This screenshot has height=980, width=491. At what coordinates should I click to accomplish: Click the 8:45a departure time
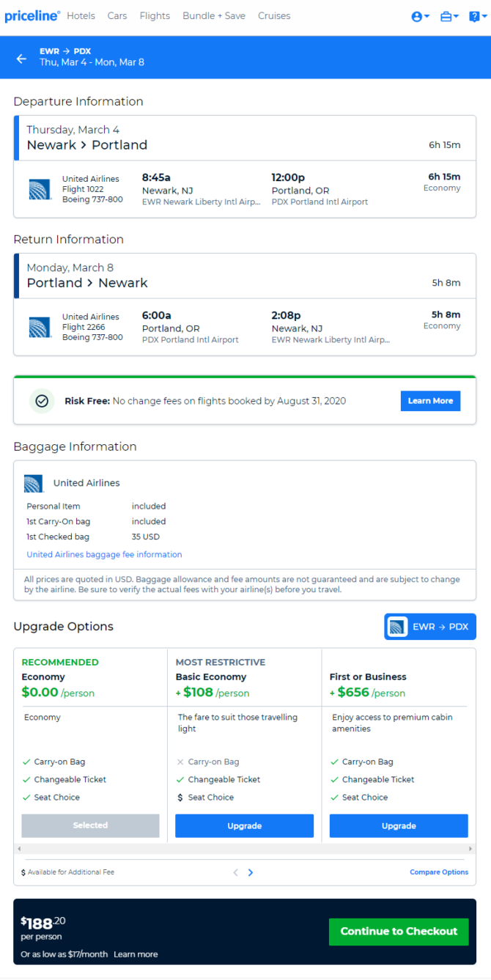[156, 177]
